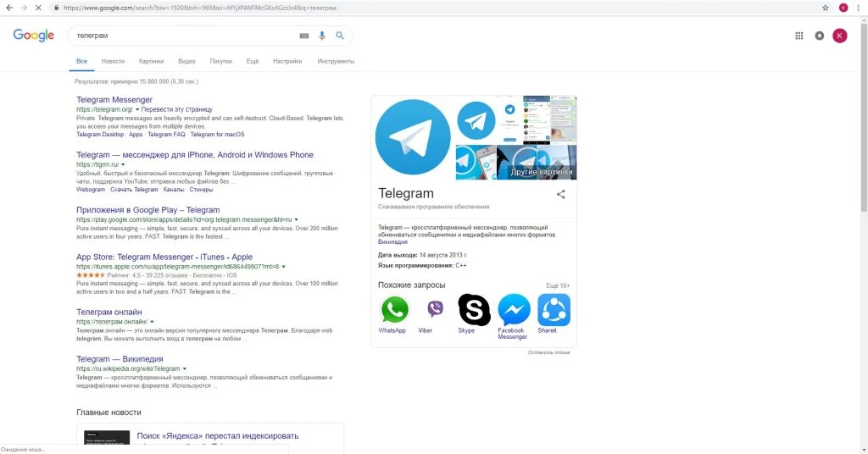The height and width of the screenshot is (454, 868).
Task: Switch to 'Новости' tab
Action: tap(113, 61)
